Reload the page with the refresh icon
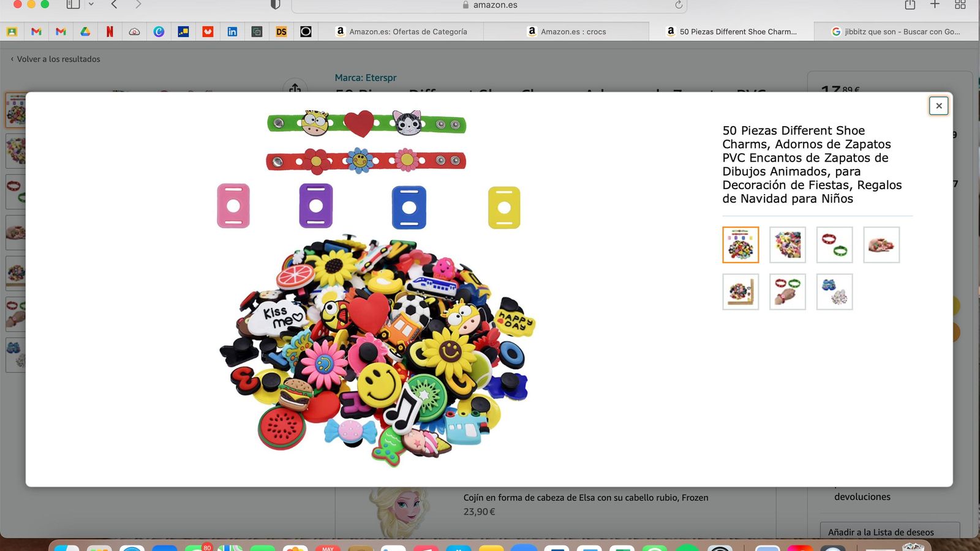Viewport: 980px width, 551px height. [x=678, y=5]
